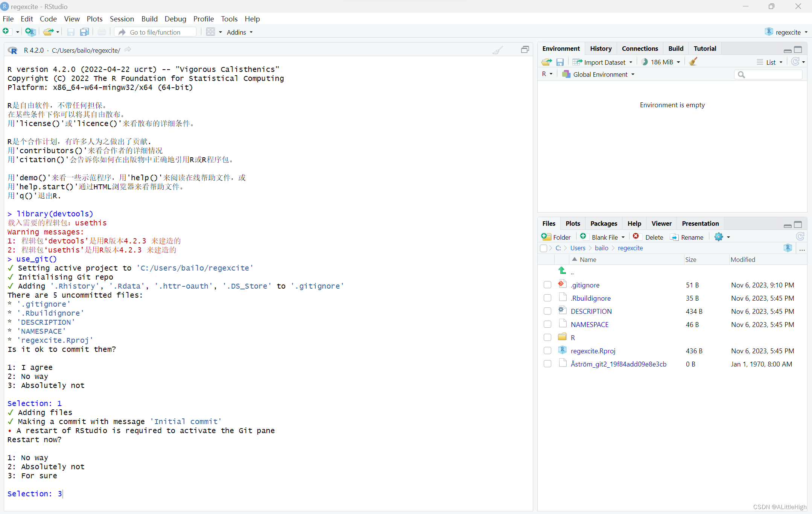The width and height of the screenshot is (812, 514).
Task: Open the R folder link
Action: (573, 338)
